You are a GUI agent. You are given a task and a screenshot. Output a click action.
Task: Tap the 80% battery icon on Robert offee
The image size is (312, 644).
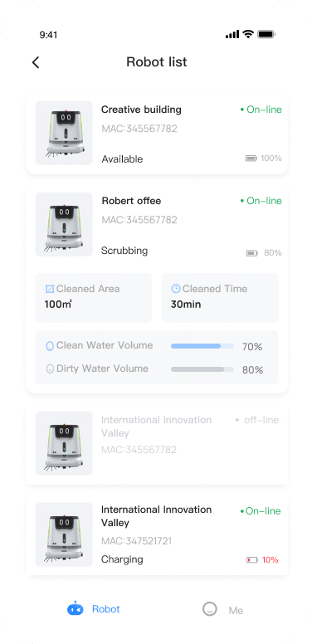(251, 253)
